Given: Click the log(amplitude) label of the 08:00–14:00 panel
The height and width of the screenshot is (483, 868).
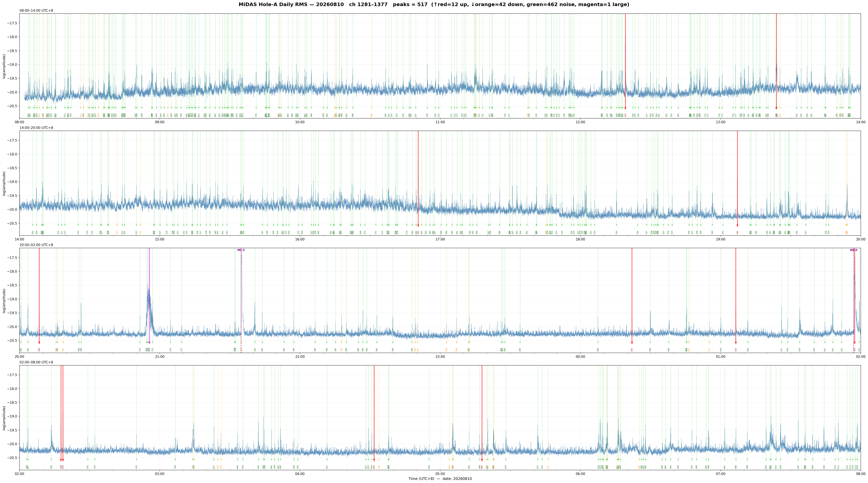Looking at the screenshot, I should coord(4,66).
